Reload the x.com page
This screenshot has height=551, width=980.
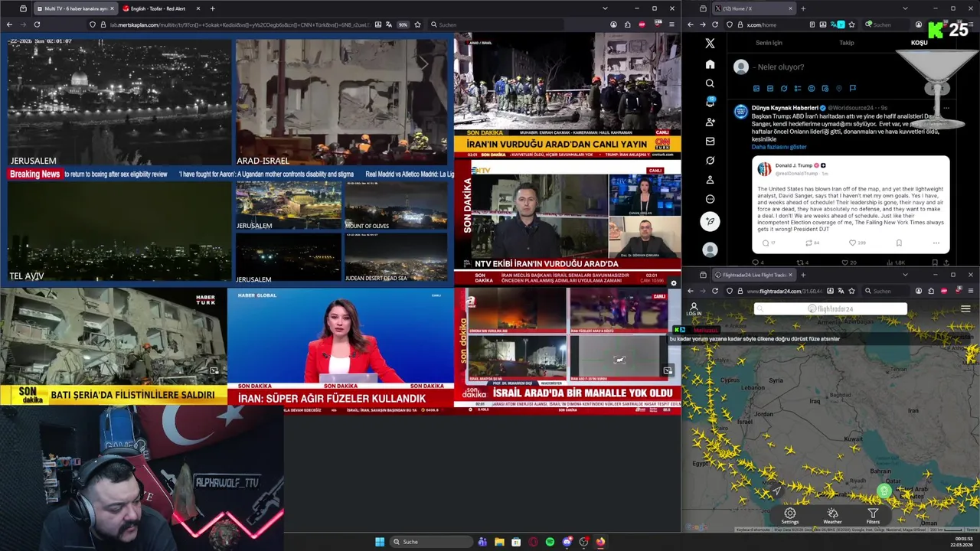(x=715, y=24)
